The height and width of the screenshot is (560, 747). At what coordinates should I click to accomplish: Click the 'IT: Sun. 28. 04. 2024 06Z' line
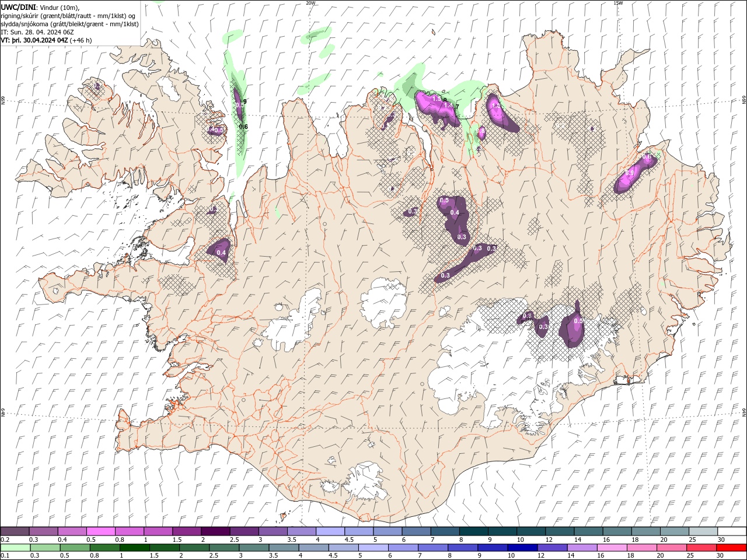coord(37,32)
